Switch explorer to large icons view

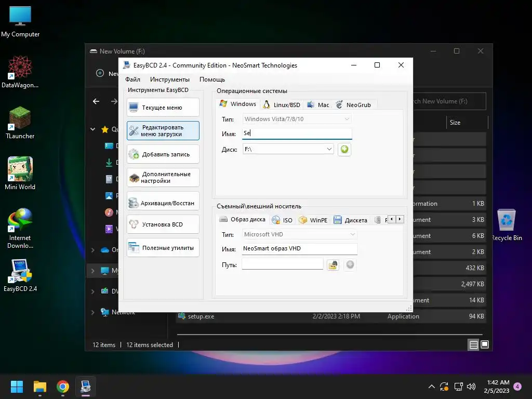coord(485,345)
